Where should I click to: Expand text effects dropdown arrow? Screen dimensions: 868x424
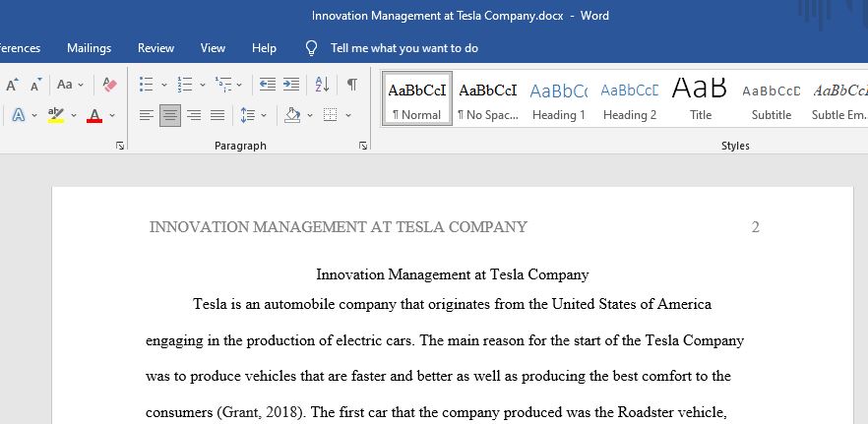[x=34, y=115]
